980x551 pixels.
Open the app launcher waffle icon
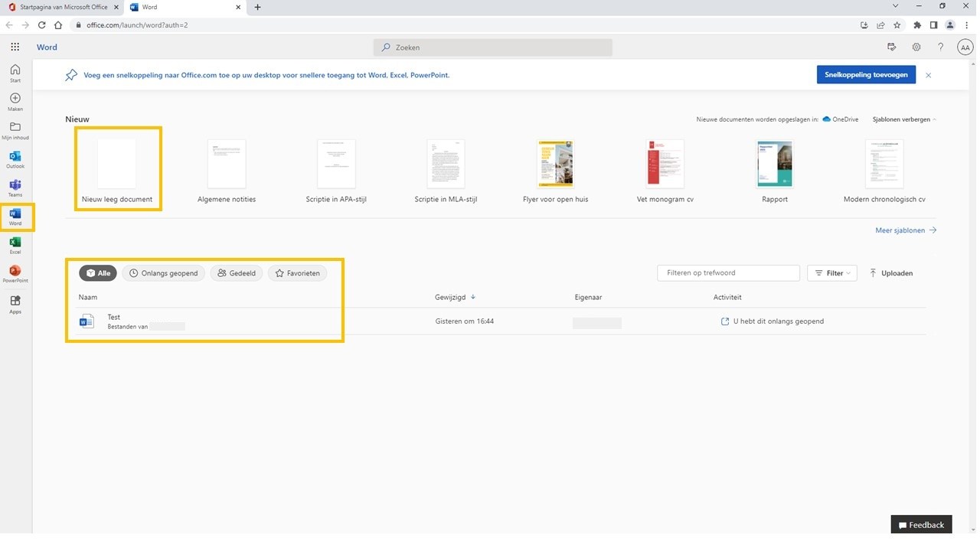point(15,47)
